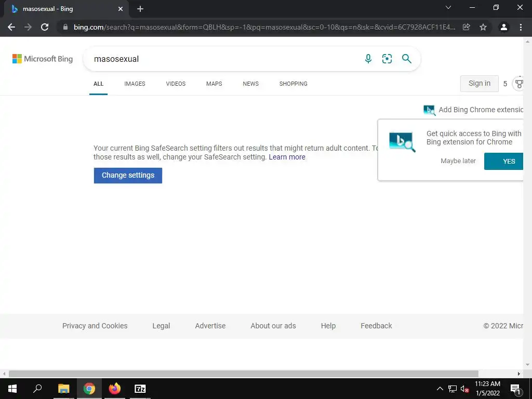Go back with browser back arrow
Image resolution: width=532 pixels, height=399 pixels.
pyautogui.click(x=11, y=27)
